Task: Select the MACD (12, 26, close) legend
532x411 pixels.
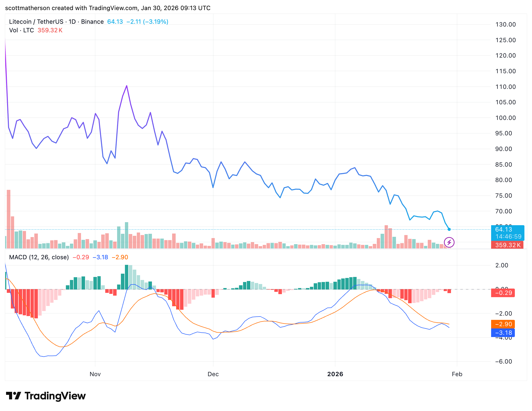Action: 39,257
